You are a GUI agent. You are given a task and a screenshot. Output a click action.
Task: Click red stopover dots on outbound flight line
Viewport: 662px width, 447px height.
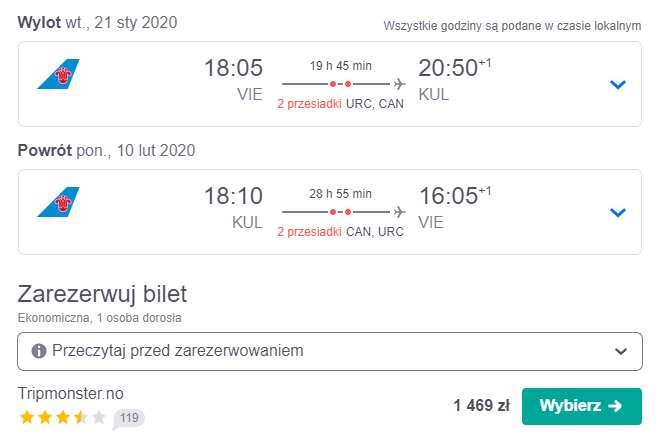click(x=340, y=84)
